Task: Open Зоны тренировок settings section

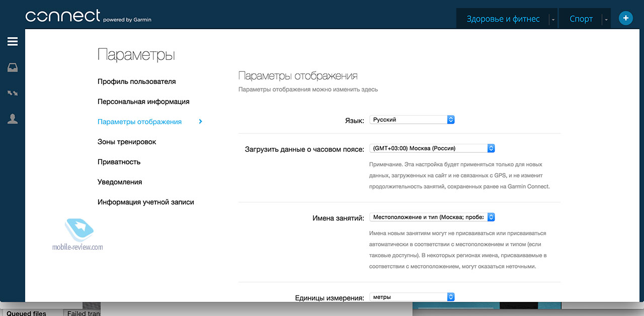Action: (x=127, y=142)
